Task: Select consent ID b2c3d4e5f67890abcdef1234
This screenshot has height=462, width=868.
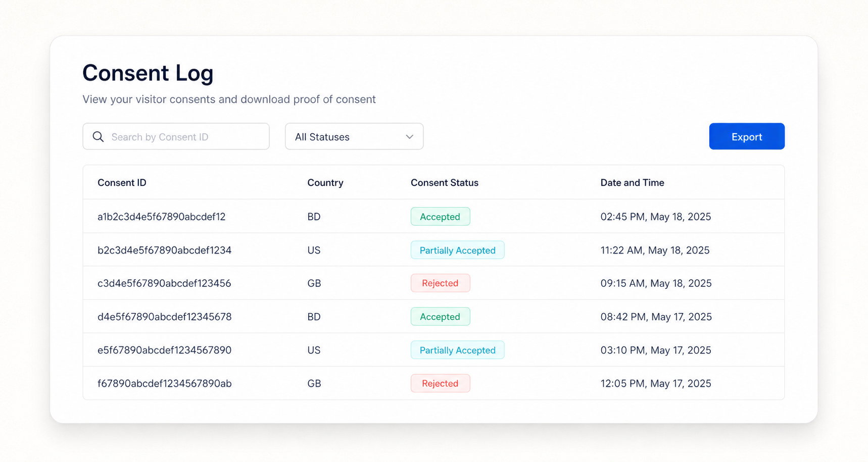Action: pos(164,250)
